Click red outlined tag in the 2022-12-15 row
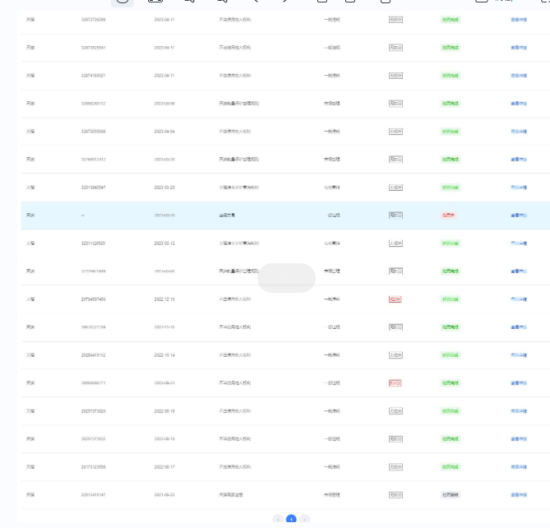This screenshot has width=550, height=528. pyautogui.click(x=395, y=299)
